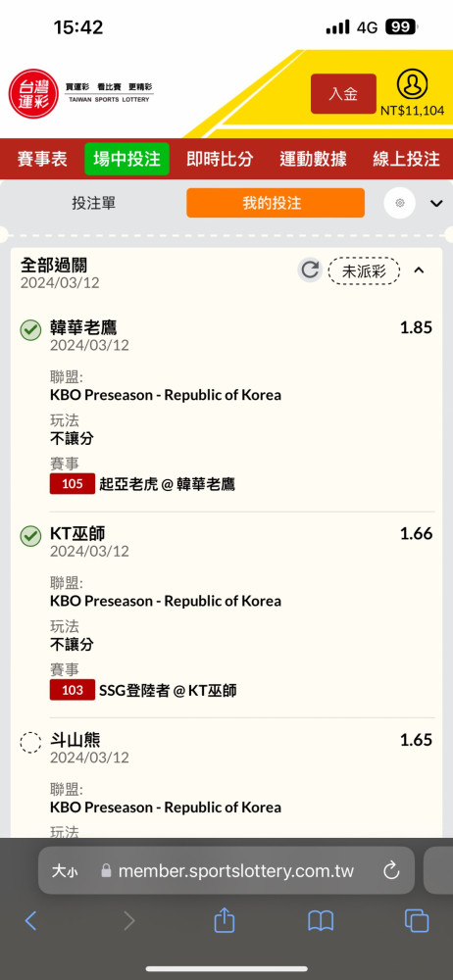The image size is (453, 980).
Task: Open Safari tabs overview icon
Action: pos(417,920)
